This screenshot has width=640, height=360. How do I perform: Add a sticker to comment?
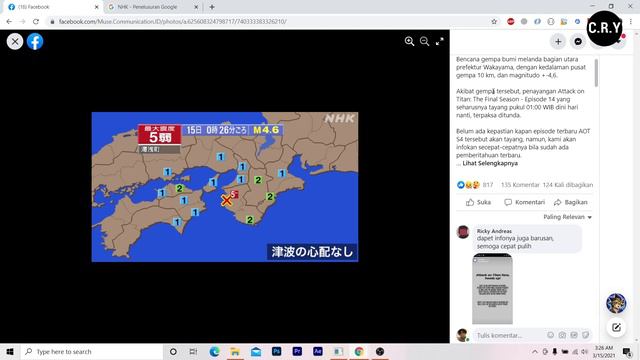586,335
